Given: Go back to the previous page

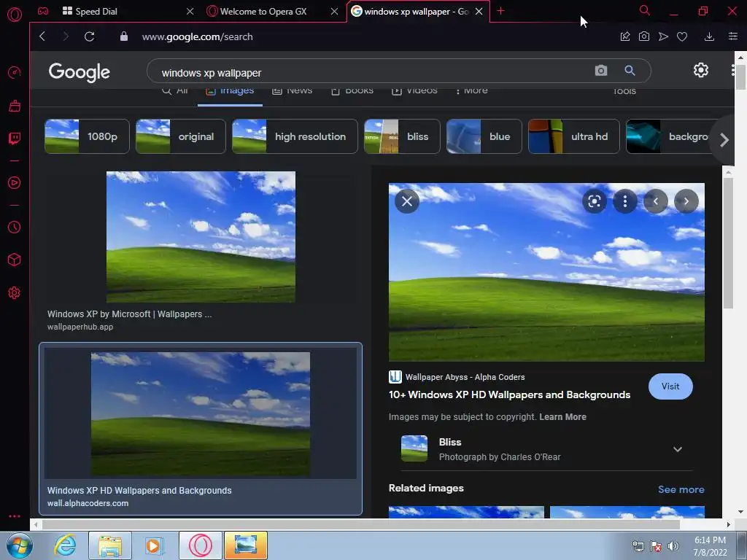Looking at the screenshot, I should 42,36.
